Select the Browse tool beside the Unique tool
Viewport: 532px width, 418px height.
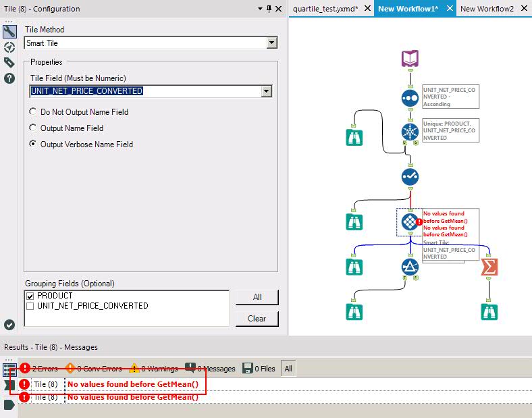pyautogui.click(x=354, y=137)
